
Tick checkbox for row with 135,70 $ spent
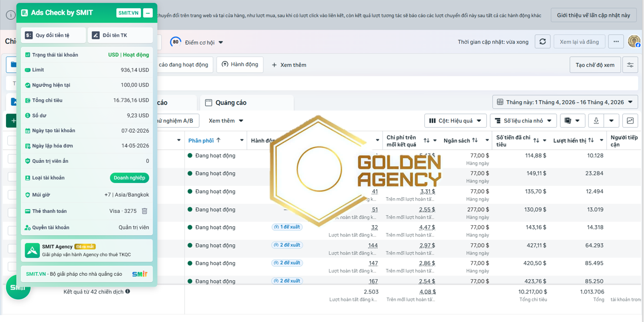coord(12,195)
